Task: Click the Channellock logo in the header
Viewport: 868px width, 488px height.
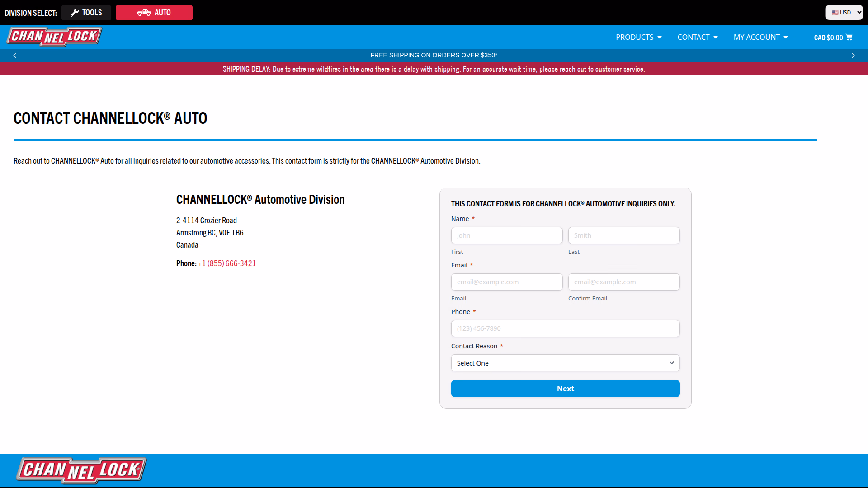Action: [54, 37]
